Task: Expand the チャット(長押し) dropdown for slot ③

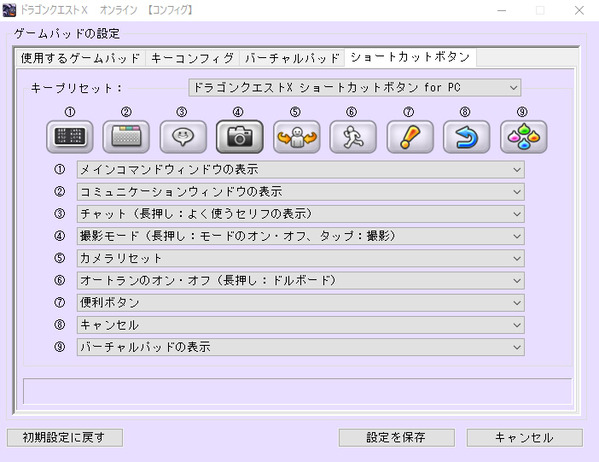Action: coord(301,214)
